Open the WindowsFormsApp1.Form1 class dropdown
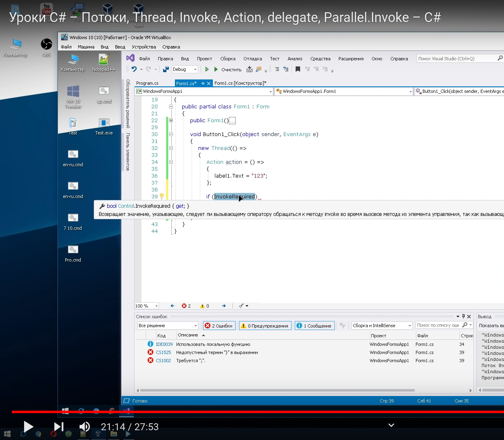504x440 pixels. pos(344,91)
